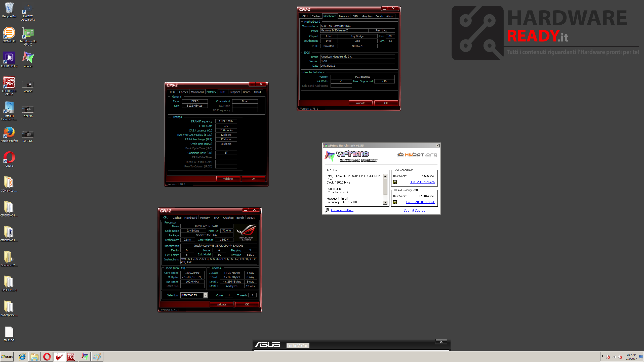Click Validate in CPU tab window
This screenshot has width=644, height=362.
click(221, 304)
